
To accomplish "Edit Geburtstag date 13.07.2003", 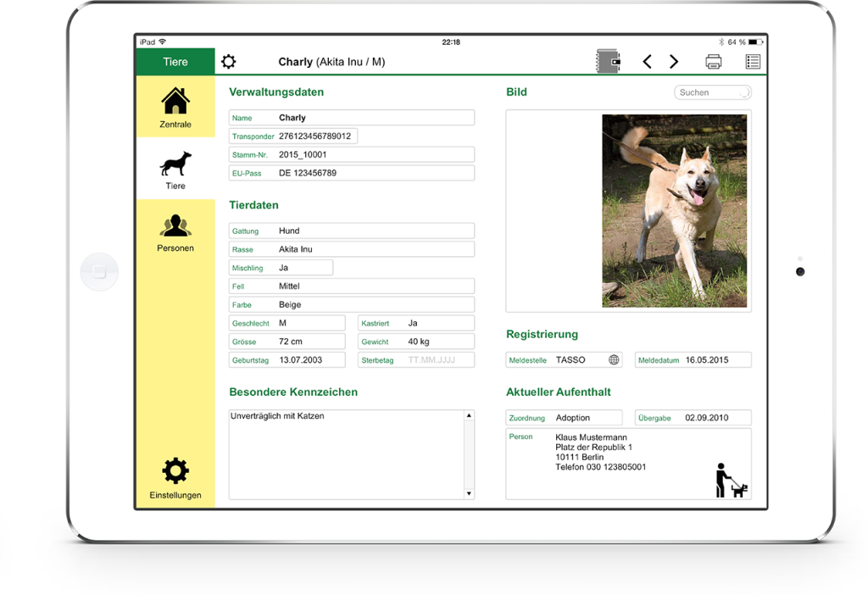I will click(x=287, y=359).
